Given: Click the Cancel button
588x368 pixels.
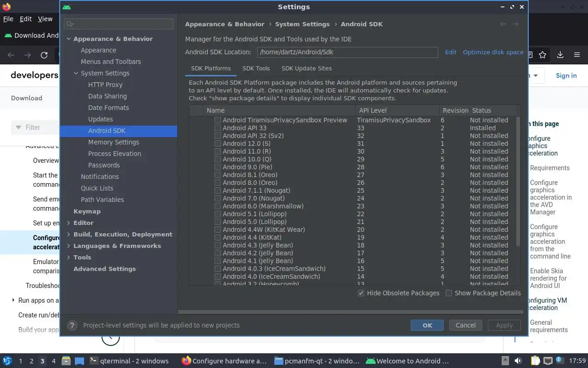Looking at the screenshot, I should (x=465, y=325).
